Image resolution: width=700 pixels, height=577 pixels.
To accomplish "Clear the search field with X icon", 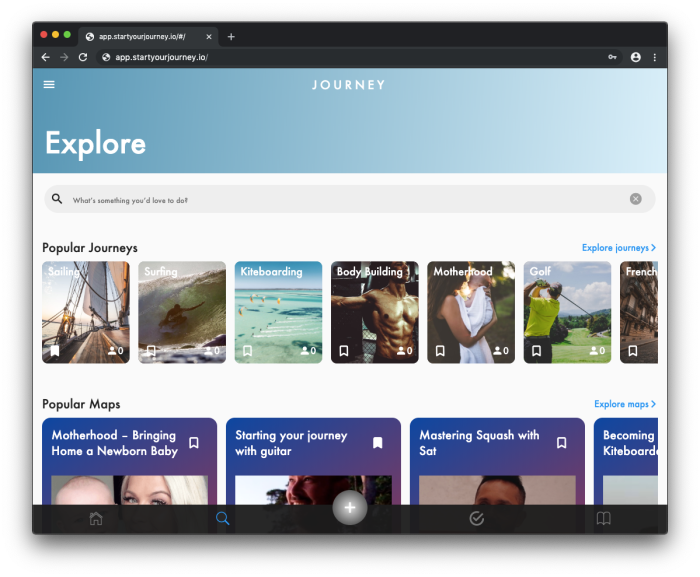I will coord(635,199).
